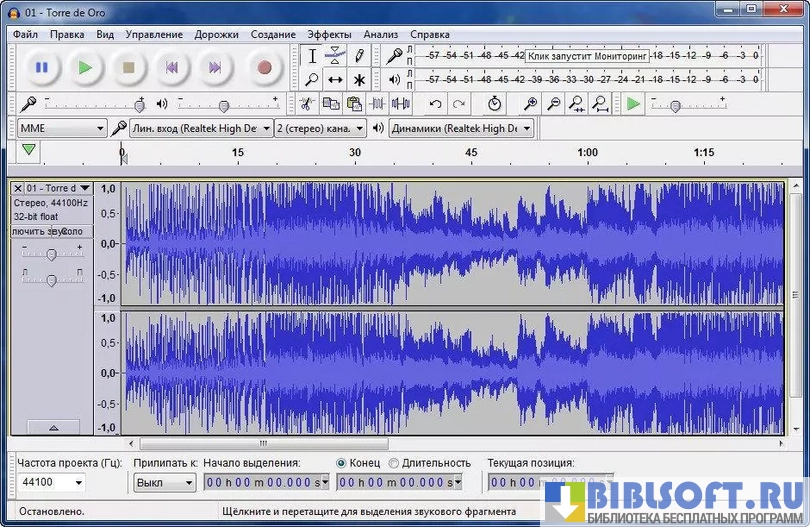Select the Длительность radio button
The width and height of the screenshot is (810, 527).
click(393, 463)
